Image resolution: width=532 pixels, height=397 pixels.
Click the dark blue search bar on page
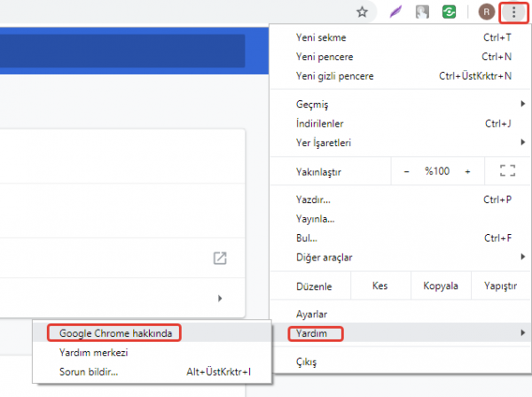coord(122,51)
